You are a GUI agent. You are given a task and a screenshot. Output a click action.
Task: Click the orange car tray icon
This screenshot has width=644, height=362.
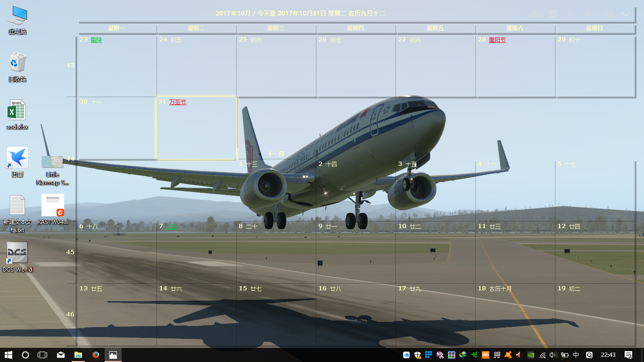[x=485, y=355]
